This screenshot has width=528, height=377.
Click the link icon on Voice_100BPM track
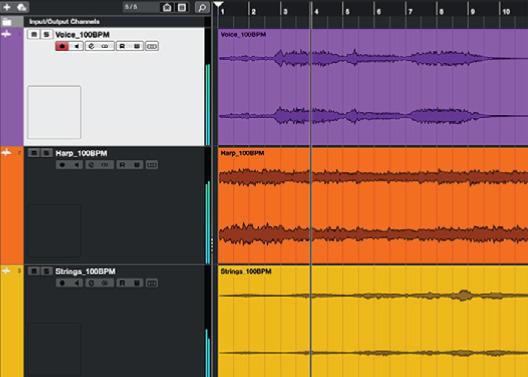coord(106,46)
